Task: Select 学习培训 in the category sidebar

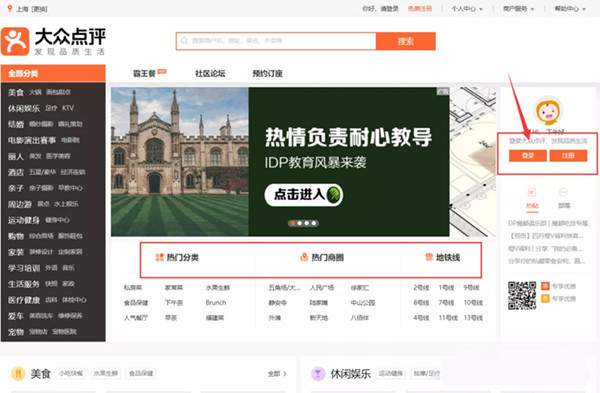Action: [x=24, y=268]
